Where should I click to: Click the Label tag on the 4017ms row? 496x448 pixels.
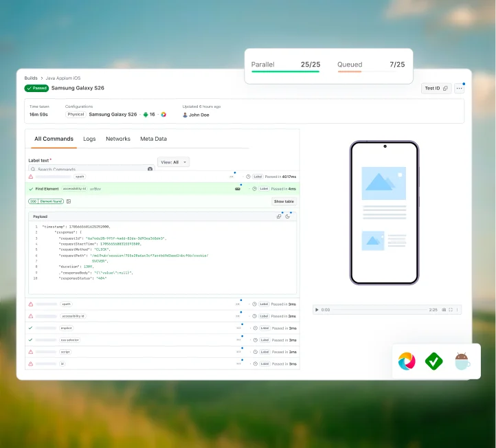pos(258,177)
